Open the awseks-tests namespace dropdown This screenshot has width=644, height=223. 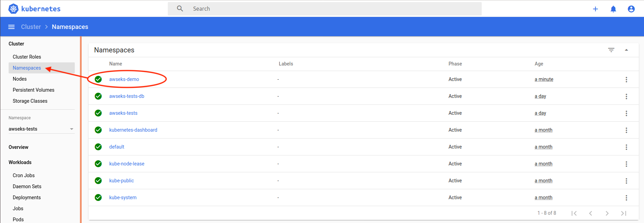tap(41, 129)
